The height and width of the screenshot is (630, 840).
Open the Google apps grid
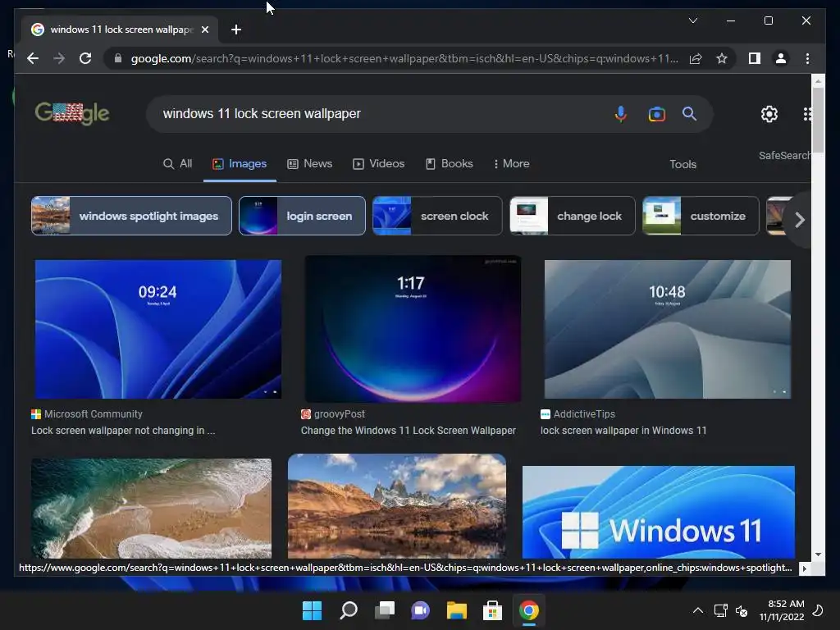point(807,113)
